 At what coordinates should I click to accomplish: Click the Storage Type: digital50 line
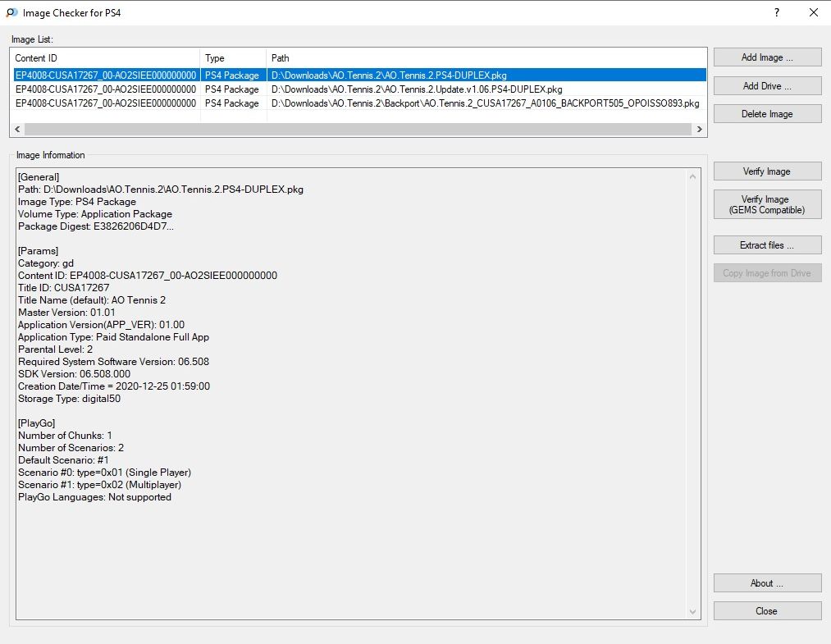[70, 399]
